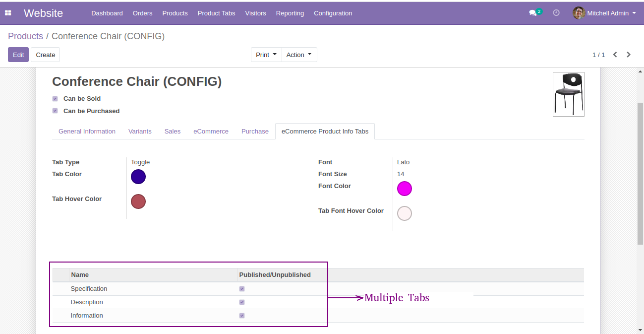Click the Lato font value
This screenshot has width=644, height=334.
(404, 162)
